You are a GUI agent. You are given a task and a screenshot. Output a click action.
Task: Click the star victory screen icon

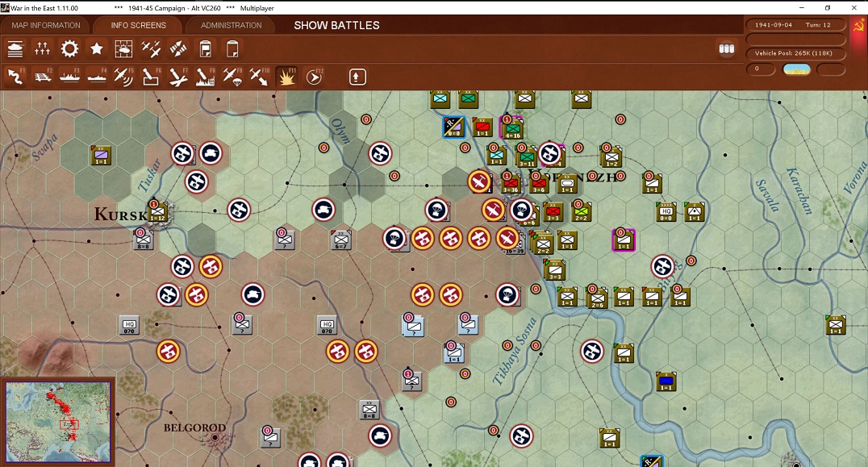[97, 49]
